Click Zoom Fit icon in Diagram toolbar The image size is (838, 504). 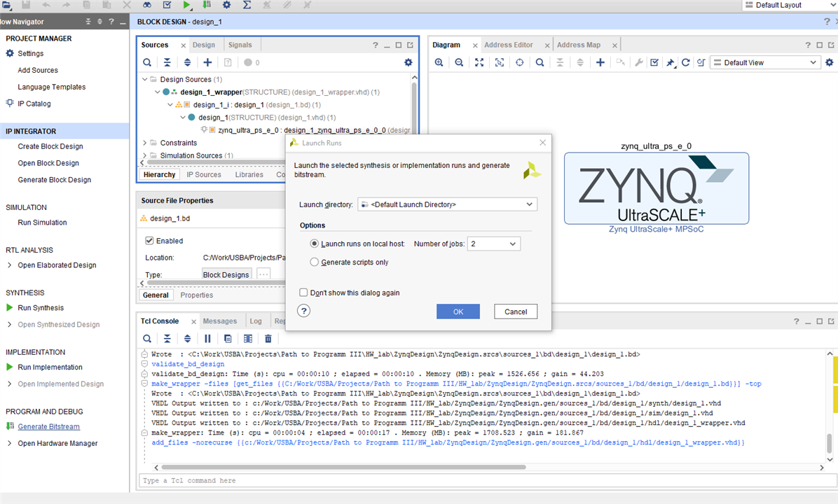[479, 62]
